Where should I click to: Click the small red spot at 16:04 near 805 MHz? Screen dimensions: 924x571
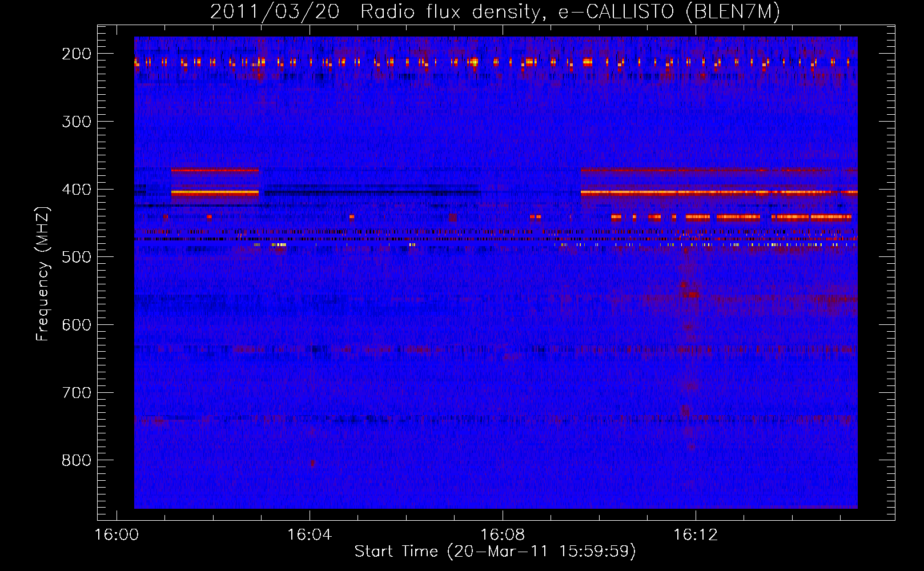[312, 463]
